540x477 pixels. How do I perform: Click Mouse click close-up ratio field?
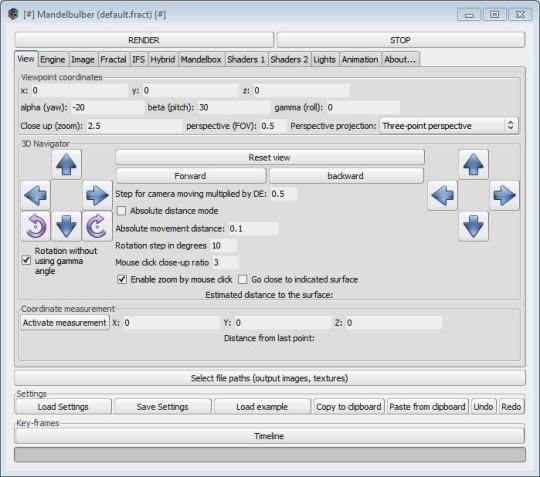click(226, 263)
